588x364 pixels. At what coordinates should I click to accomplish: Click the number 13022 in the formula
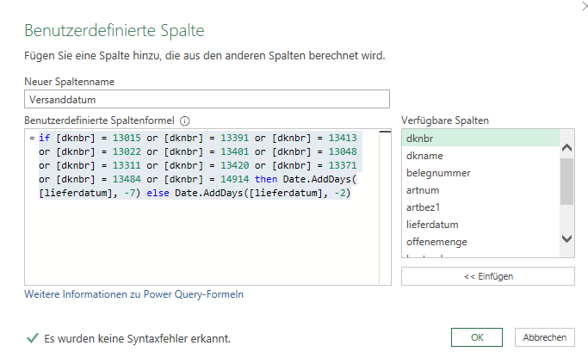click(x=127, y=151)
